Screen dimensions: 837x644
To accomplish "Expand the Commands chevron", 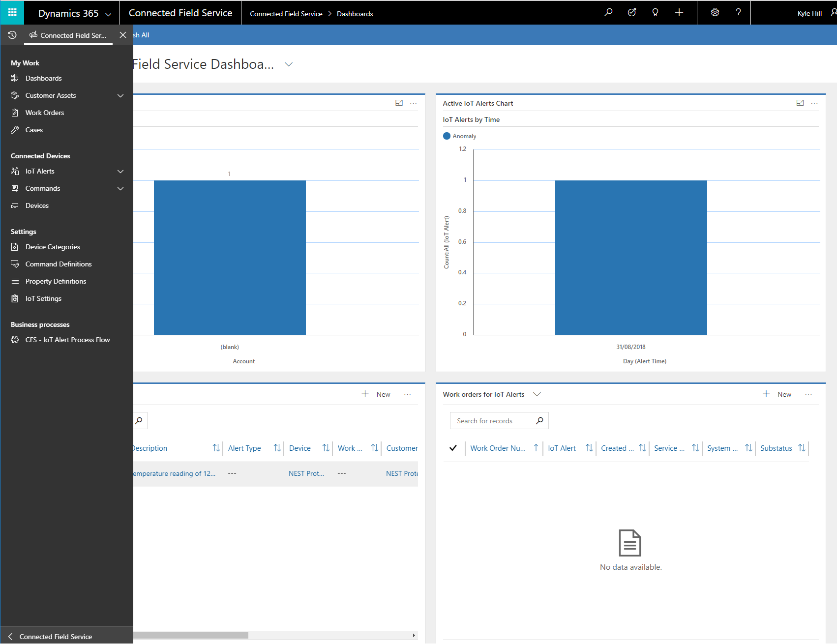I will tap(120, 188).
